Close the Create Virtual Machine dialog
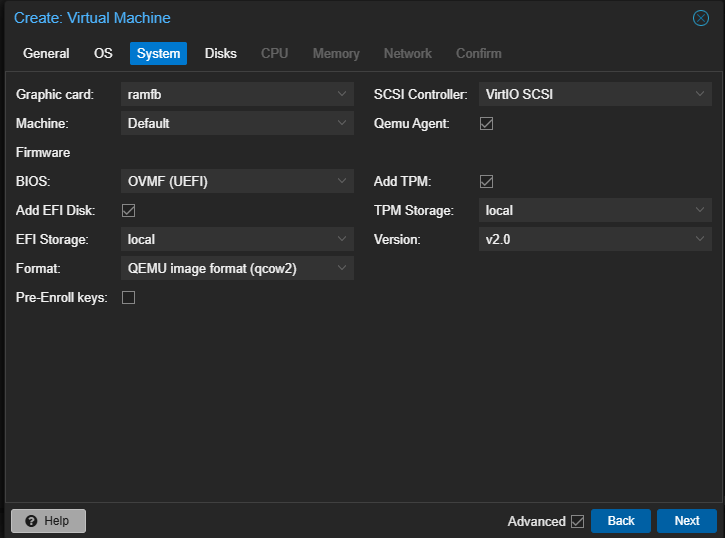 [x=701, y=18]
